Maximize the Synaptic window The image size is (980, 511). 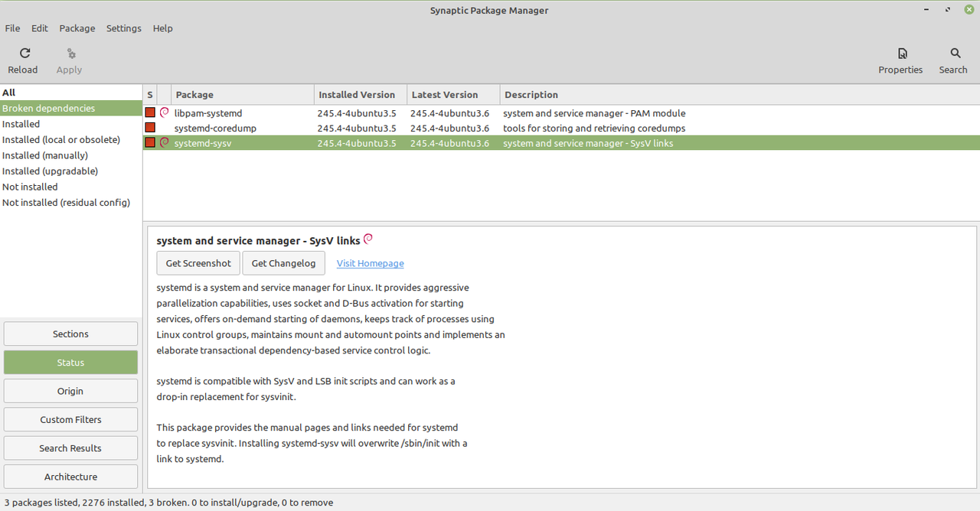(948, 10)
